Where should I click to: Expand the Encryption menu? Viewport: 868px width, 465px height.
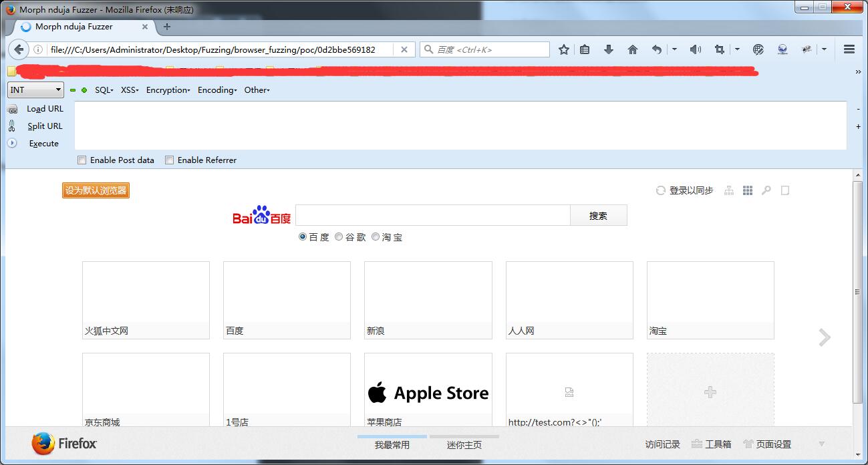click(168, 90)
